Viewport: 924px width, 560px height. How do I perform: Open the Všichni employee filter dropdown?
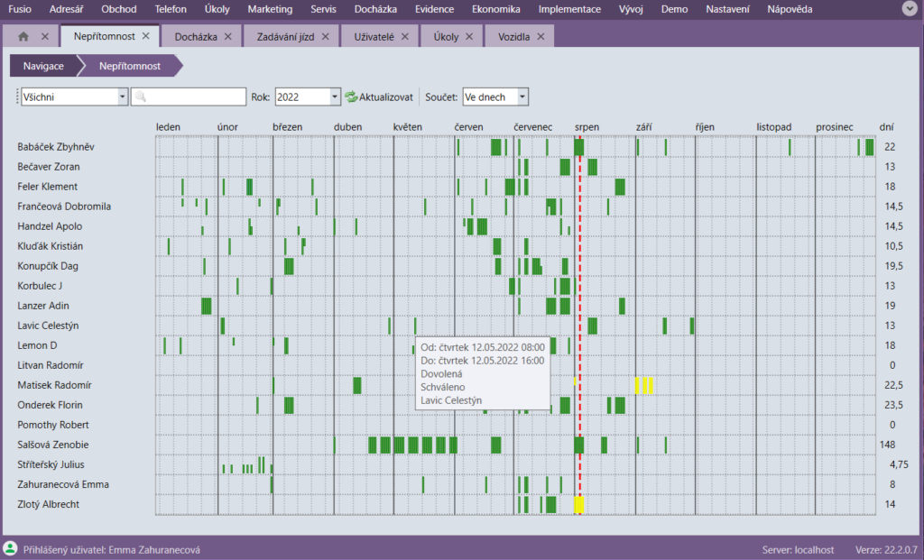(123, 97)
